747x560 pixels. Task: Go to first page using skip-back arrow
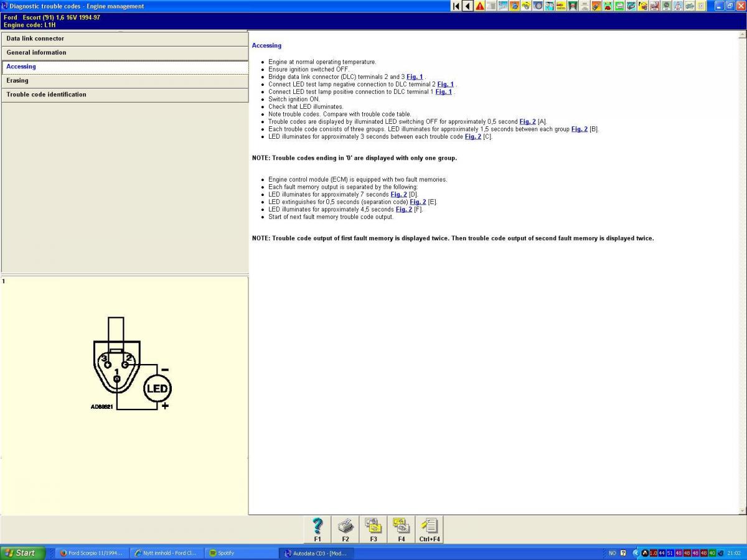click(456, 6)
